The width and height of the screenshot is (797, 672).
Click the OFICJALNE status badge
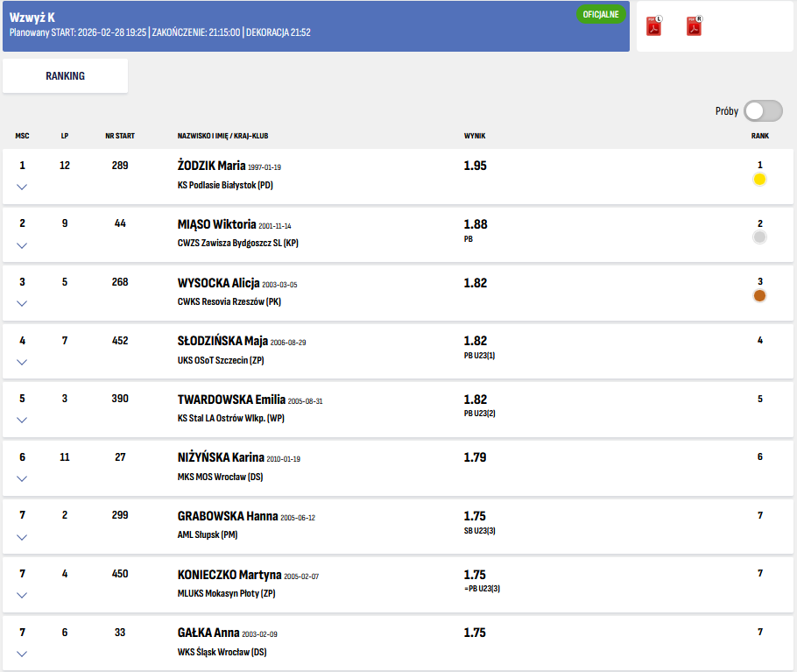(601, 15)
